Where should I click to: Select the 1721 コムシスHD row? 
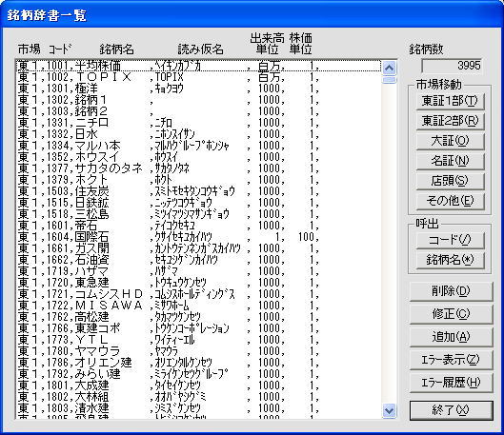click(198, 294)
